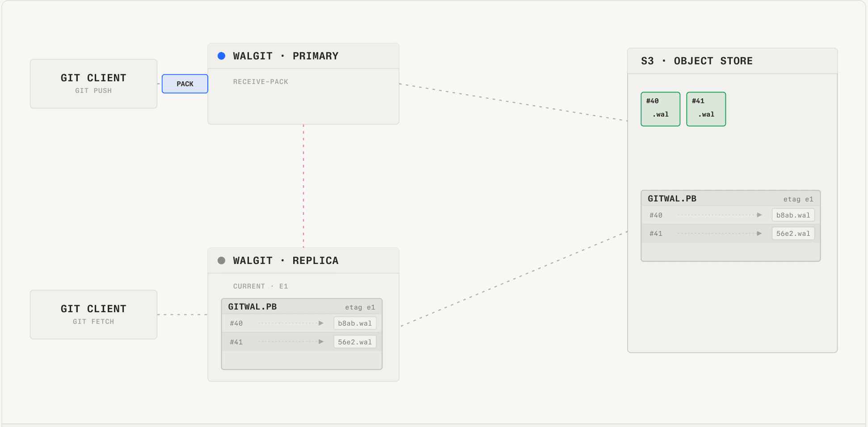The width and height of the screenshot is (868, 427).
Task: Click the gray status dot on WALGIT REPLICA
Action: [221, 260]
